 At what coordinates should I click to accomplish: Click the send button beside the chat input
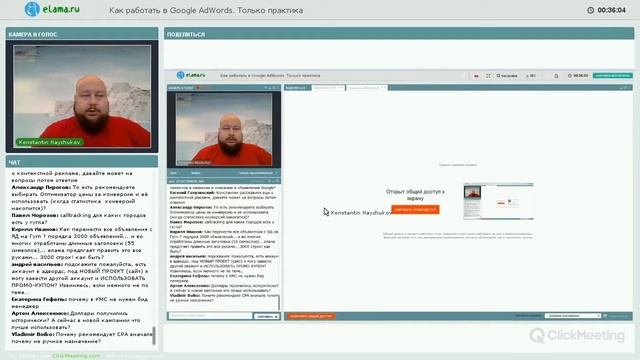(267, 316)
